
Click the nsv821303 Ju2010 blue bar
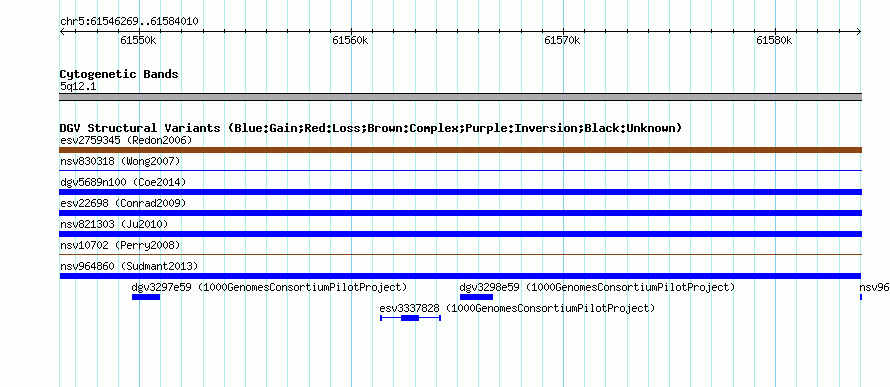point(460,234)
